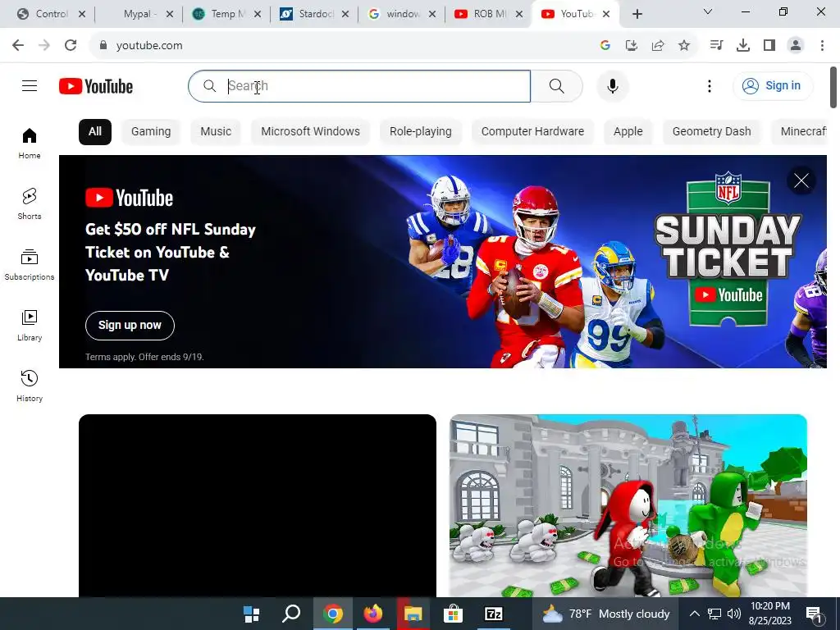This screenshot has height=630, width=840.
Task: Go to Home in the sidebar
Action: pos(30,144)
